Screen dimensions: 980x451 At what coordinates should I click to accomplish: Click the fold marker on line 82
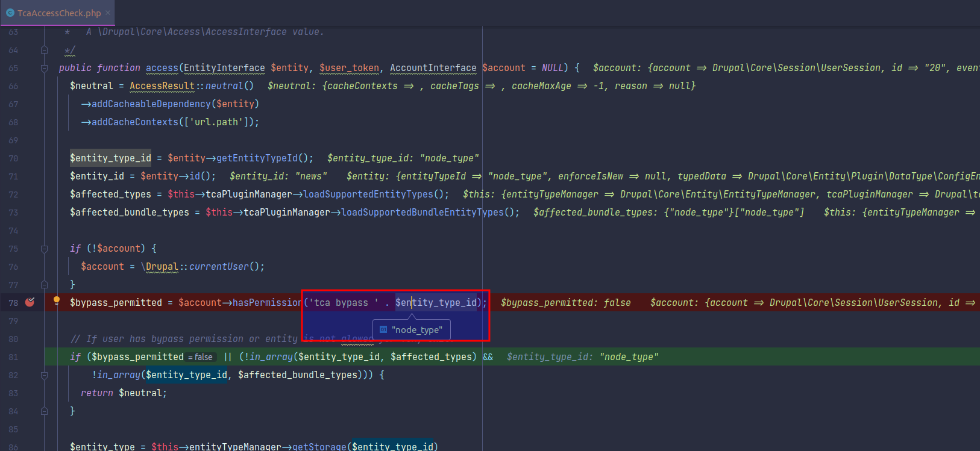44,375
